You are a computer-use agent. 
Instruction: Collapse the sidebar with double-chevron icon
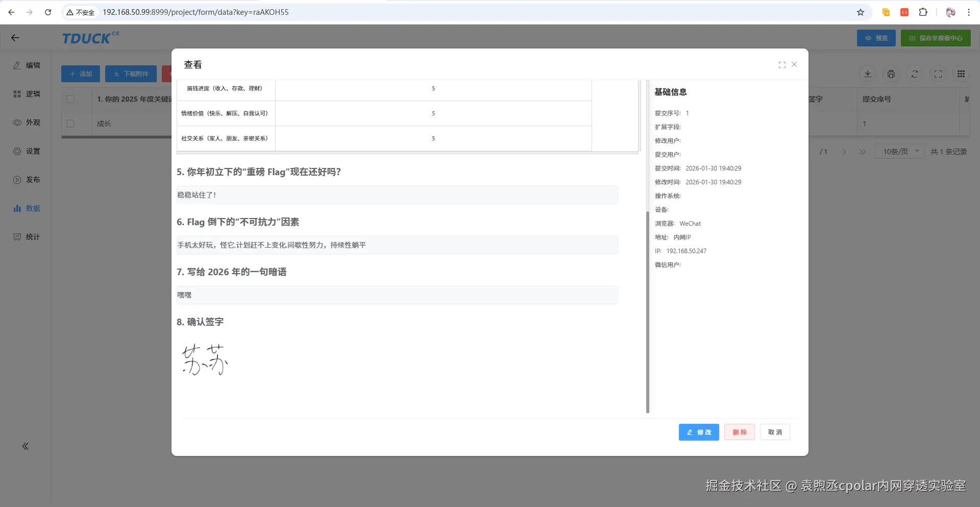pyautogui.click(x=25, y=446)
